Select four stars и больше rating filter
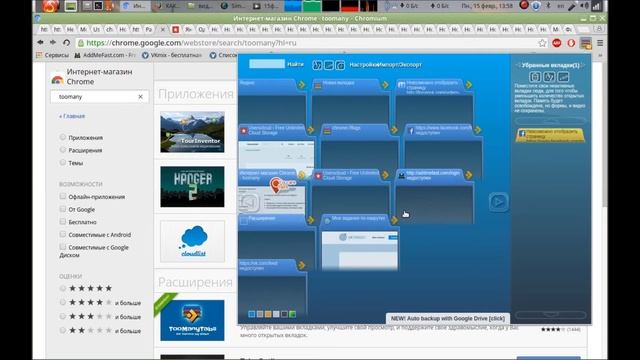The image size is (640, 360). click(x=62, y=302)
